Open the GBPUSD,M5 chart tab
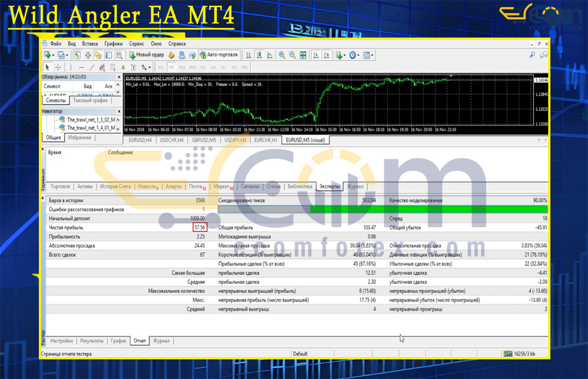Screen dimensions: 588x379 point(204,140)
